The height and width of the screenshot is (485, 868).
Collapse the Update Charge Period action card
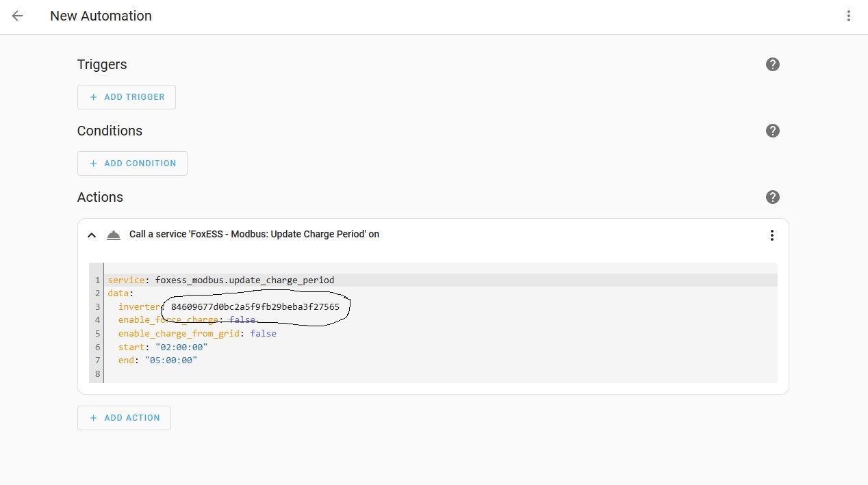tap(92, 235)
